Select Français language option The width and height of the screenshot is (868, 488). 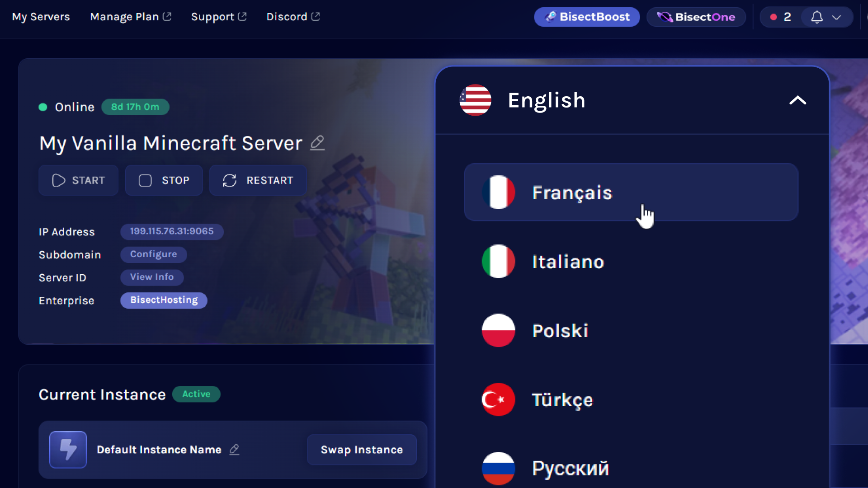[x=631, y=192]
